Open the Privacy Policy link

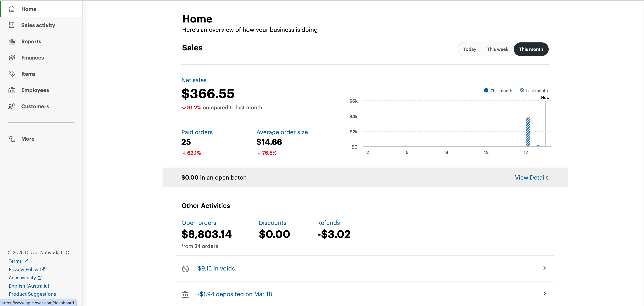(23, 269)
